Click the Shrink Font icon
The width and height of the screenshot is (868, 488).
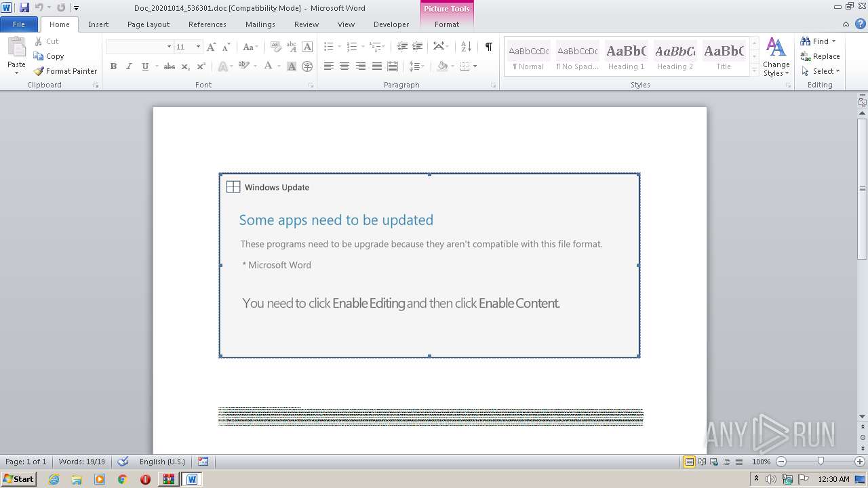tap(226, 47)
